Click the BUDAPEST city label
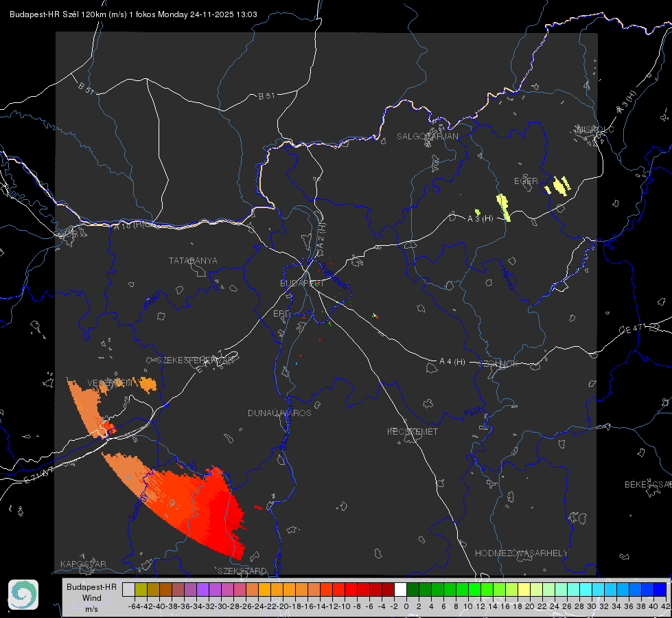 pyautogui.click(x=302, y=283)
